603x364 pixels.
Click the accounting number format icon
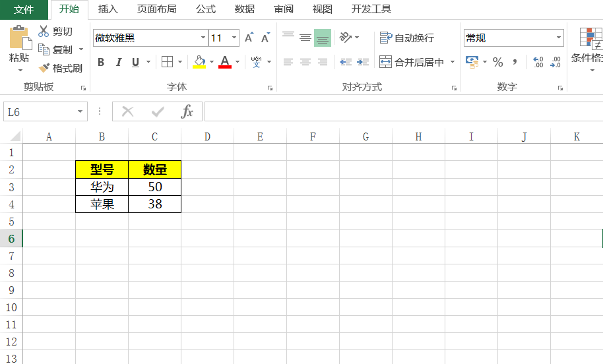click(472, 62)
